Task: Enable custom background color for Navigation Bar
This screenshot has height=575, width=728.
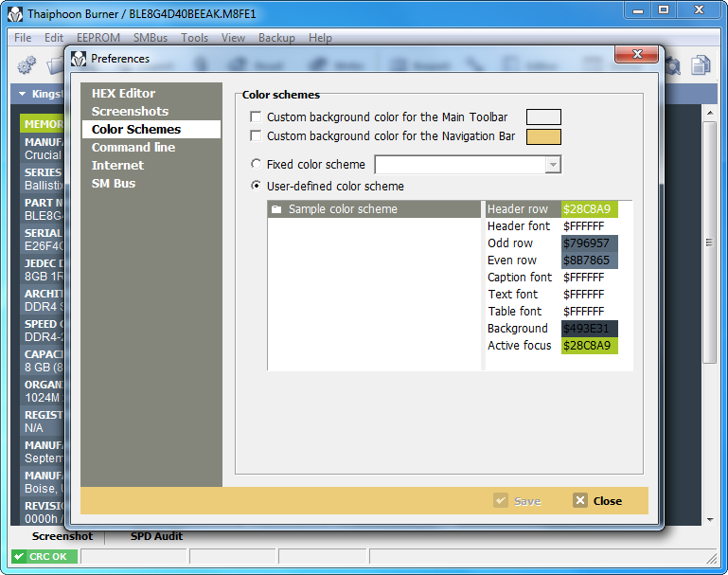Action: [256, 135]
